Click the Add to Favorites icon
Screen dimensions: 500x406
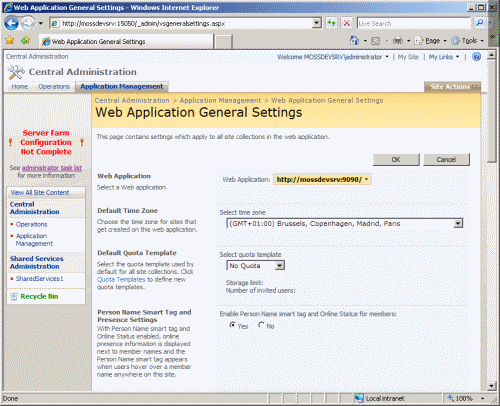[25, 41]
